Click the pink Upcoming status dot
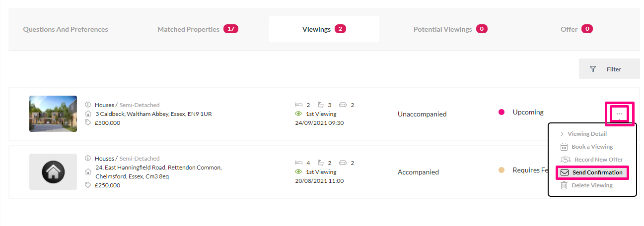The width and height of the screenshot is (644, 226). (x=501, y=112)
